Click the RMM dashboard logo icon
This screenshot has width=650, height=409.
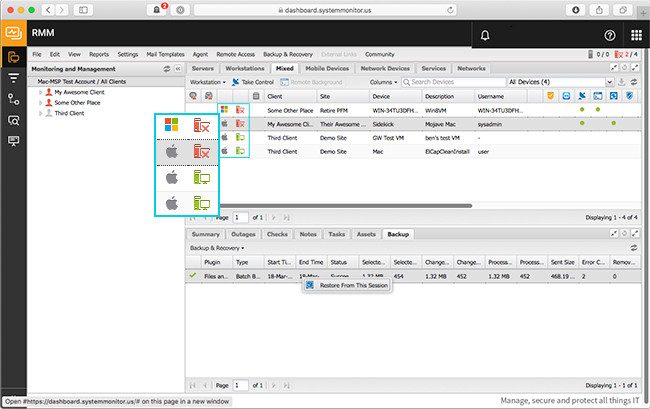pyautogui.click(x=14, y=33)
